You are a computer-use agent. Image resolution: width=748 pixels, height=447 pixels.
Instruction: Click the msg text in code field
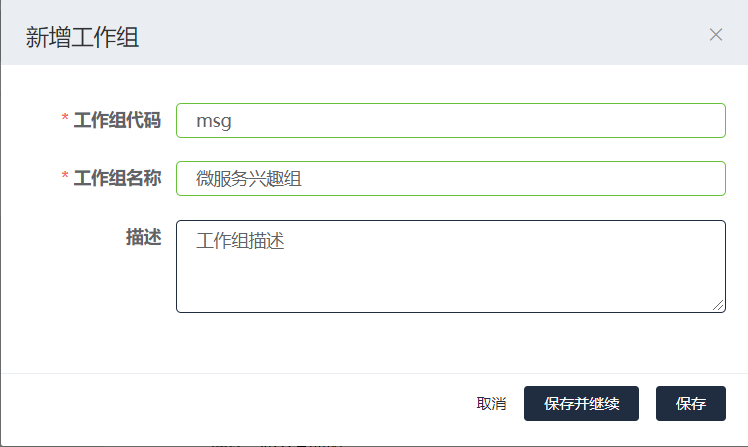213,121
